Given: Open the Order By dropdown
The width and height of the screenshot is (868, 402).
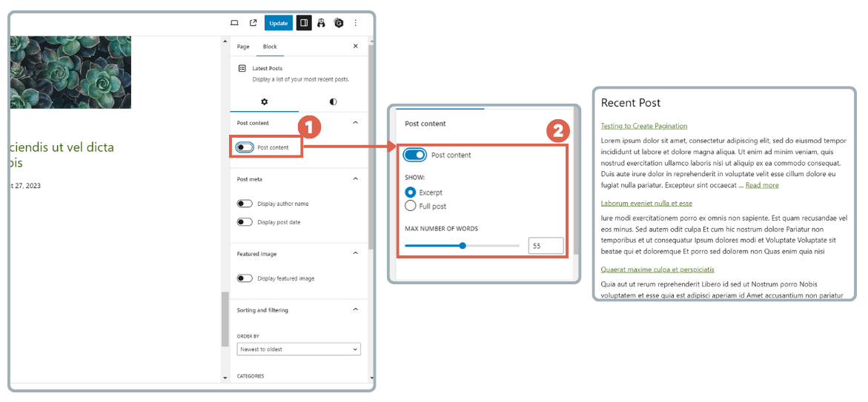Looking at the screenshot, I should [299, 349].
